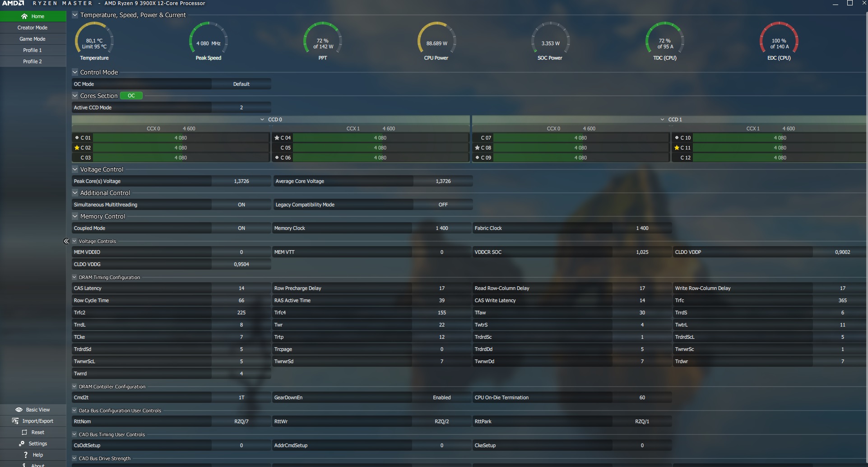868x467 pixels.
Task: Toggle Legacy Compatibility Mode OFF value
Action: [x=443, y=205]
